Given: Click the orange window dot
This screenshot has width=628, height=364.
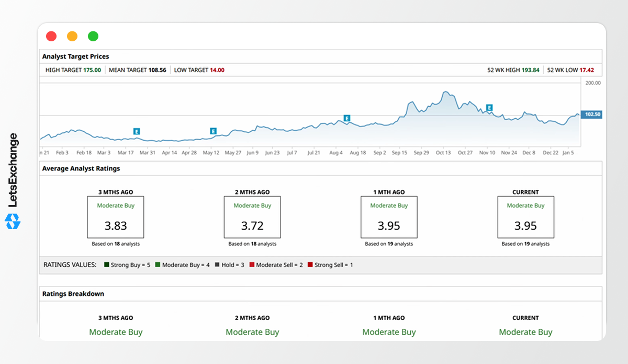Looking at the screenshot, I should pos(72,36).
